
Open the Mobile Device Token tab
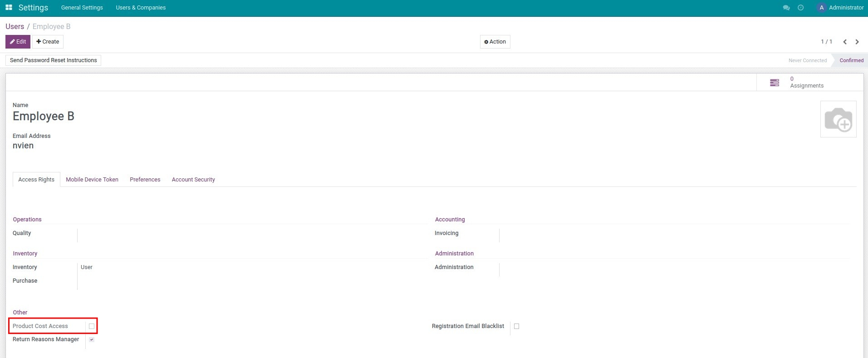(x=92, y=180)
